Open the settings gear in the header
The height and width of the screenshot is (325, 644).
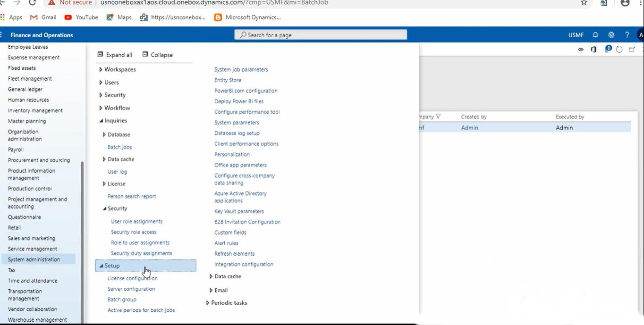[x=611, y=35]
